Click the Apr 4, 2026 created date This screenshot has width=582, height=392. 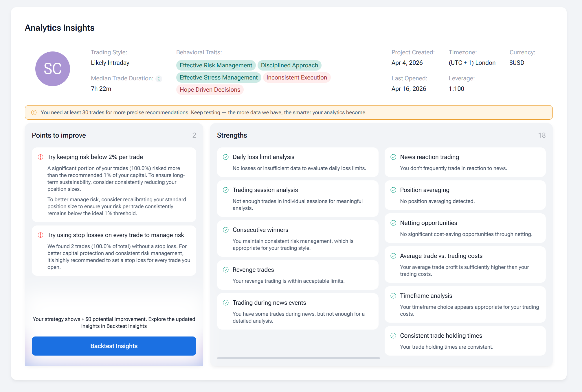(407, 63)
